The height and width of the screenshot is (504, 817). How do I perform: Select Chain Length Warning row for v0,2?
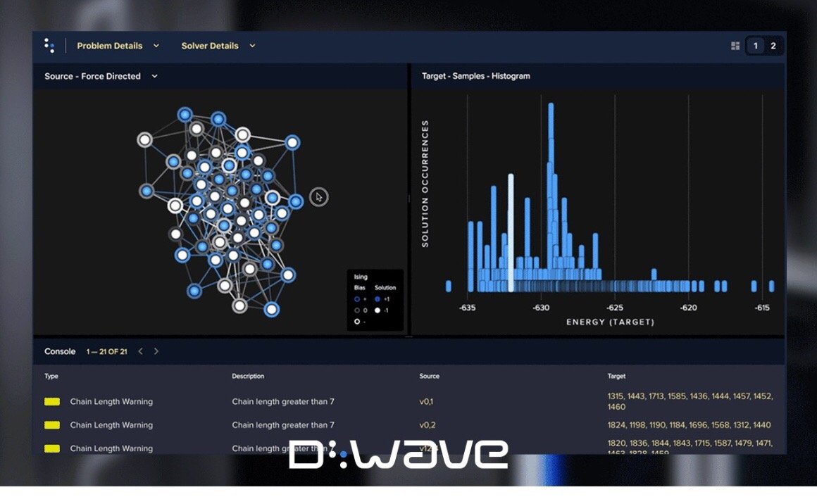pos(409,425)
